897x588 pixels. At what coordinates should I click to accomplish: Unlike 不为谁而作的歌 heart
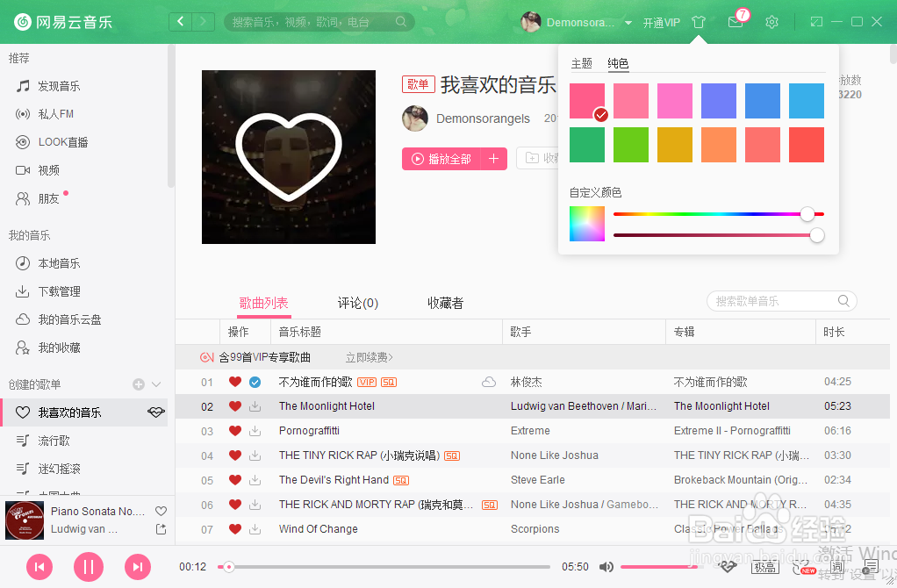(235, 382)
